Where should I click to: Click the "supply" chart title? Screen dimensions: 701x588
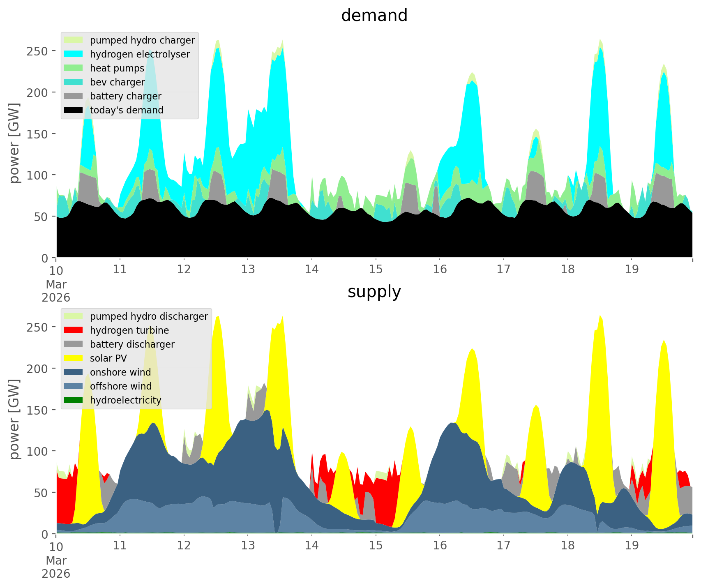click(x=374, y=292)
